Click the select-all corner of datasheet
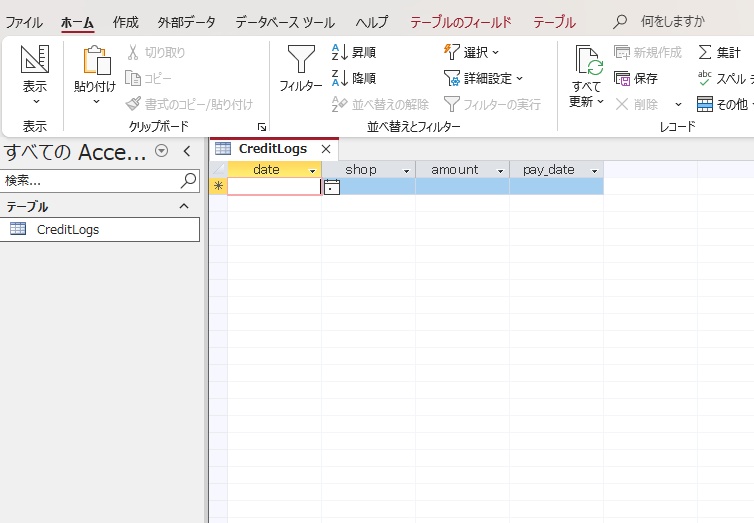Screen dimensions: 754x523 coord(218,169)
